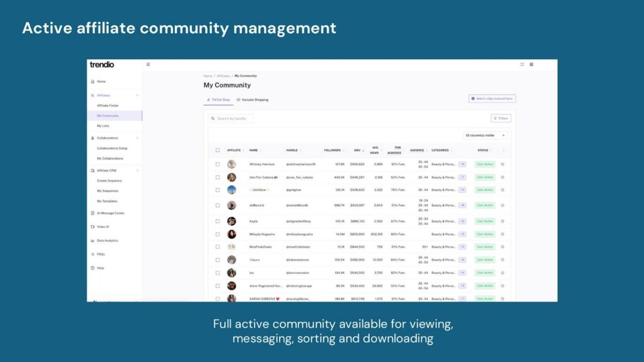Tick the checkbox next to Whitney Harrison
Image resolution: width=644 pixels, height=362 pixels.
coord(216,163)
